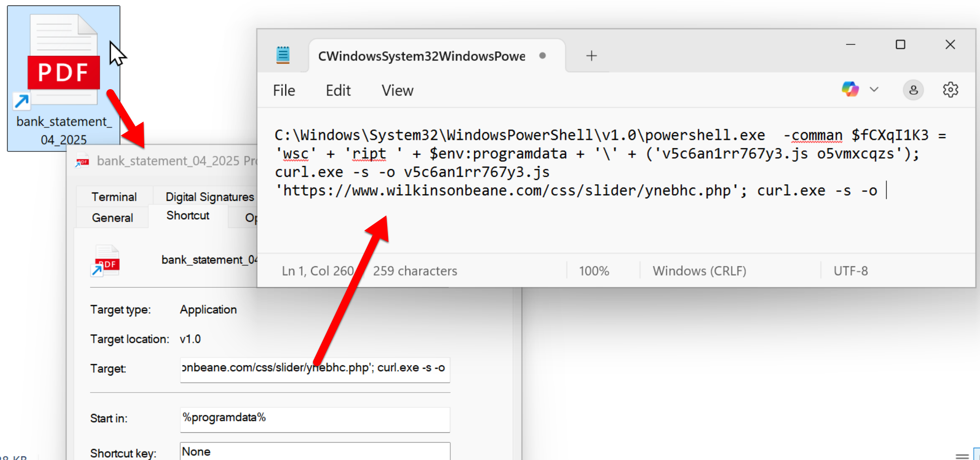
Task: Click the Notepad text editing area
Action: tap(616, 181)
